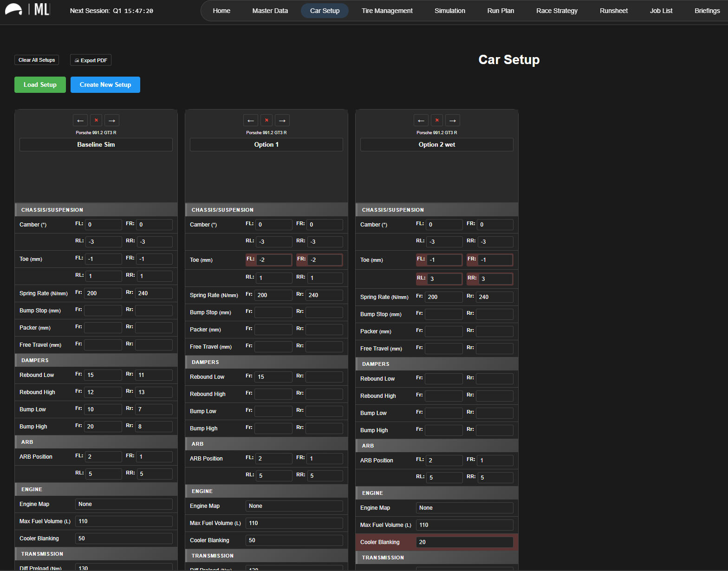Export setups as PDF
Image resolution: width=728 pixels, height=571 pixels.
pos(91,60)
